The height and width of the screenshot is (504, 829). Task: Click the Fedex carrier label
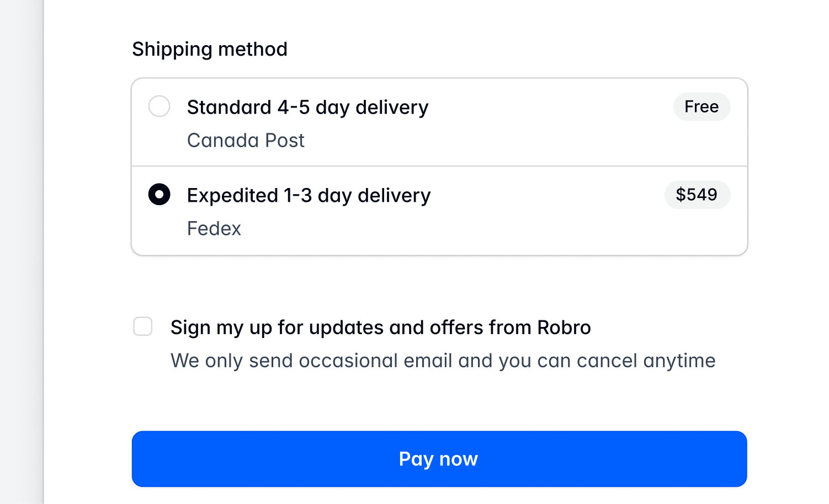click(x=214, y=228)
